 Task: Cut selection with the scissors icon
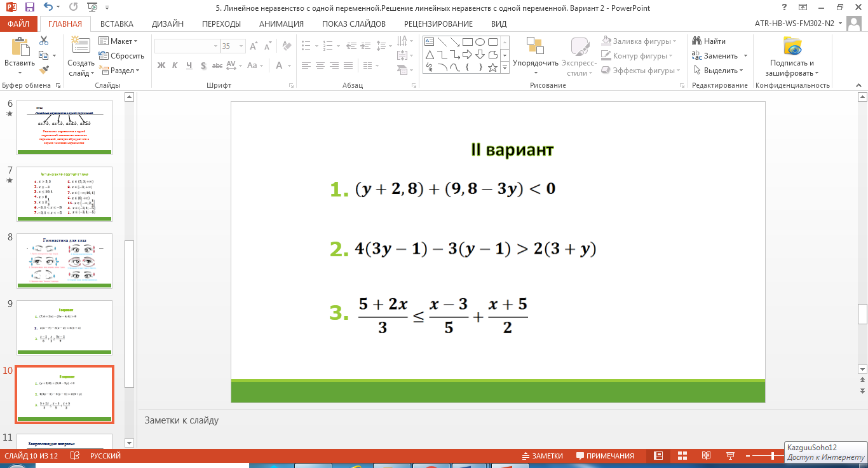(x=44, y=41)
